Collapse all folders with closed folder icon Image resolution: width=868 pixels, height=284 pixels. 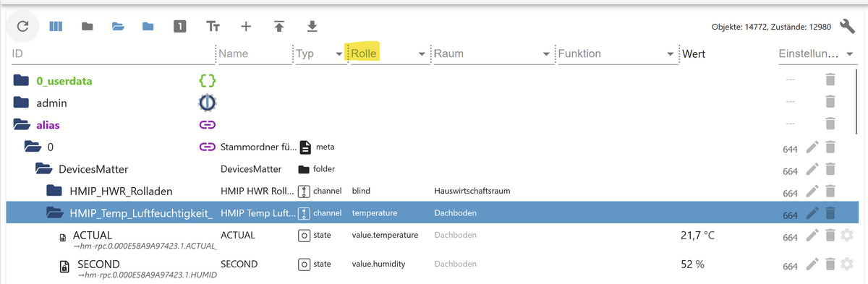(x=88, y=27)
